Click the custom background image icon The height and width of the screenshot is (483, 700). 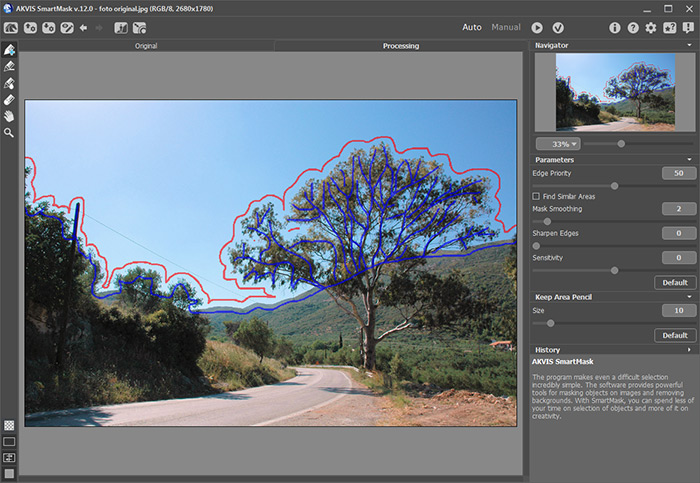click(9, 458)
